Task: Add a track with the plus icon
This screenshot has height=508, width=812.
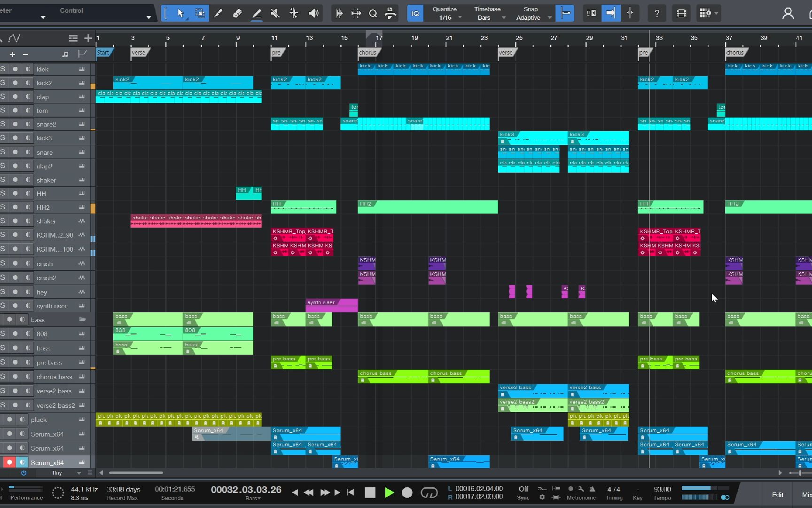Action: click(x=88, y=38)
